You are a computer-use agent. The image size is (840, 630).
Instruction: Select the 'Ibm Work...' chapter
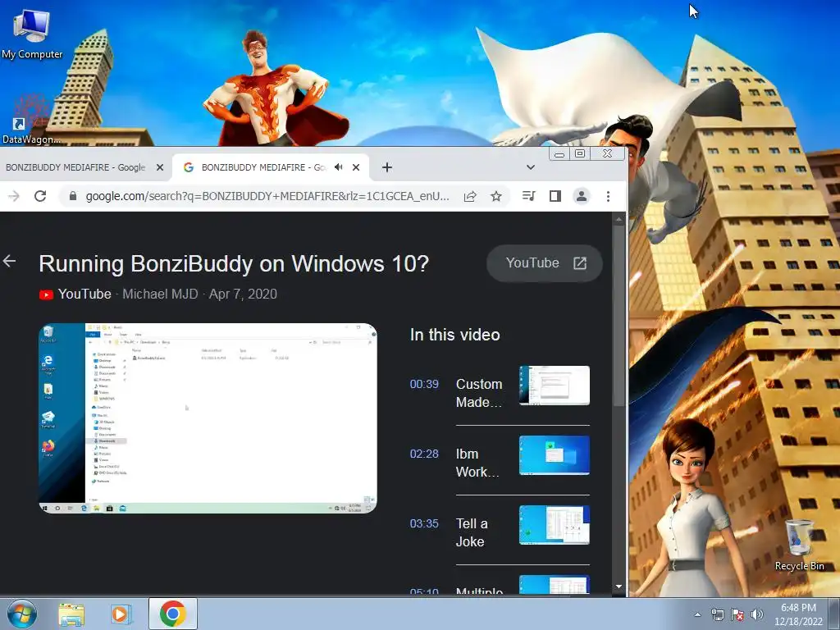[477, 463]
